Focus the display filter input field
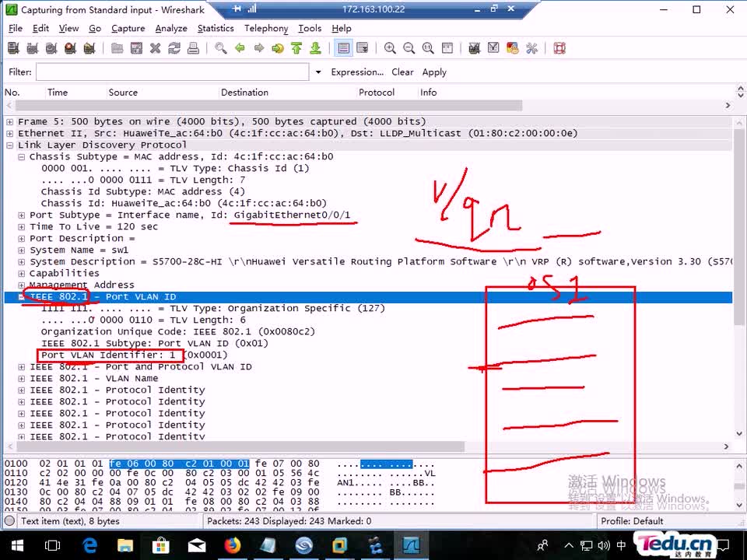The image size is (747, 560). point(173,72)
